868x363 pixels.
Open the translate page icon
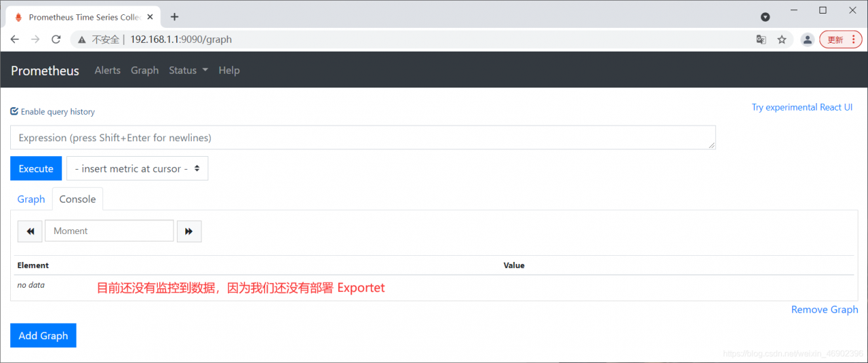762,39
